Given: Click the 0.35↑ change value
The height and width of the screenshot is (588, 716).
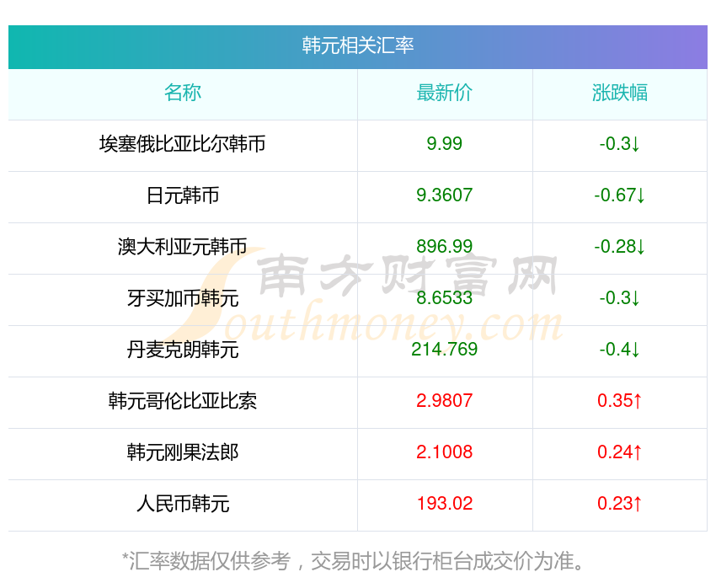Looking at the screenshot, I should [620, 401].
